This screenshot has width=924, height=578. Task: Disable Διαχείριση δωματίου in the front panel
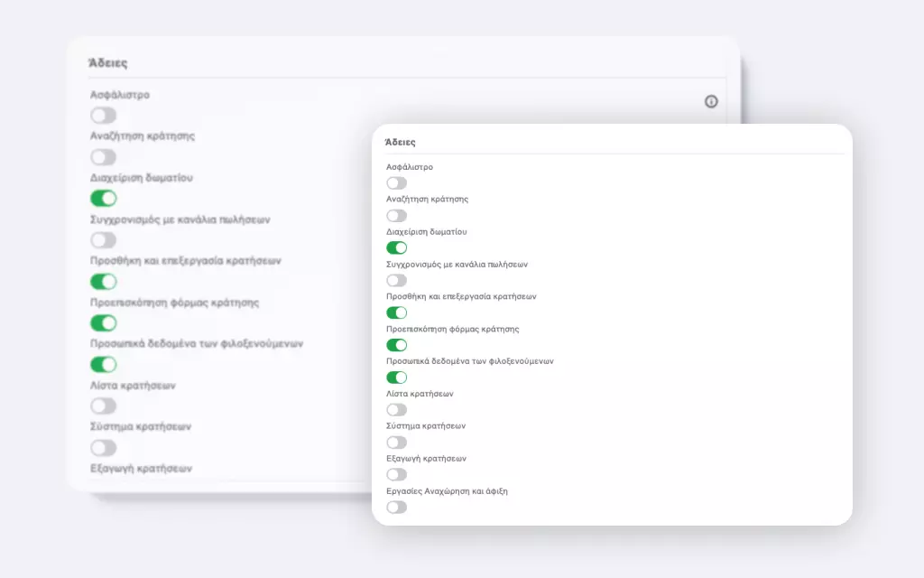click(396, 247)
